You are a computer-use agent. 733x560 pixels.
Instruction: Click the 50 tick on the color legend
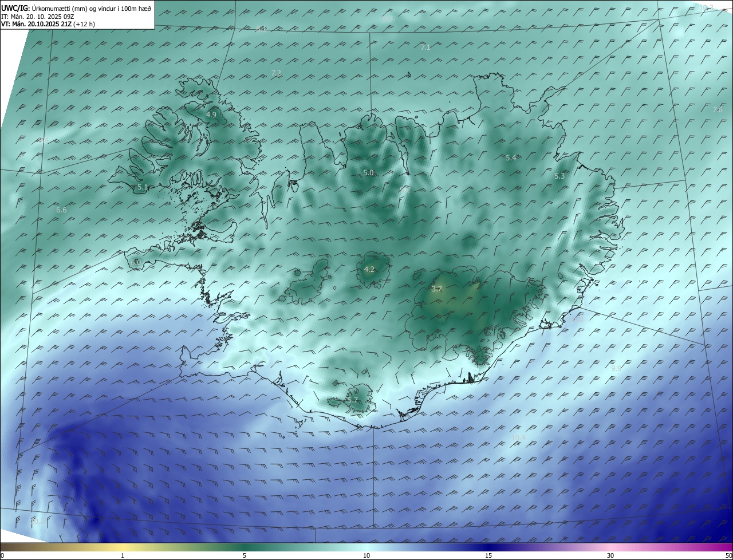tap(728, 555)
